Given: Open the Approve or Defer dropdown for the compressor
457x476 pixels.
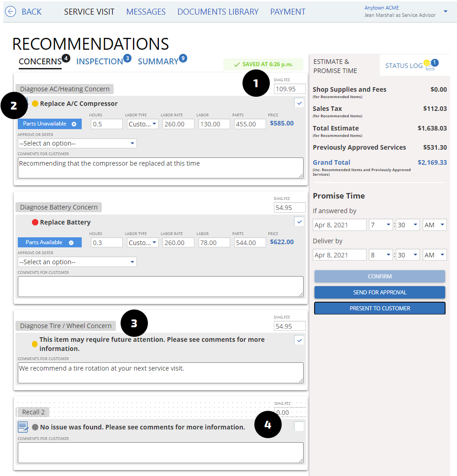Looking at the screenshot, I should (x=77, y=143).
